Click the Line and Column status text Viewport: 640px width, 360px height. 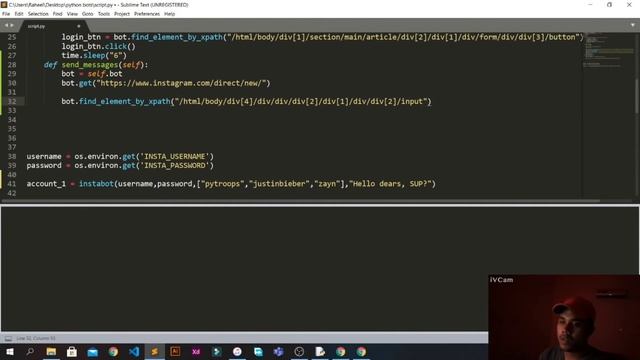pyautogui.click(x=36, y=338)
